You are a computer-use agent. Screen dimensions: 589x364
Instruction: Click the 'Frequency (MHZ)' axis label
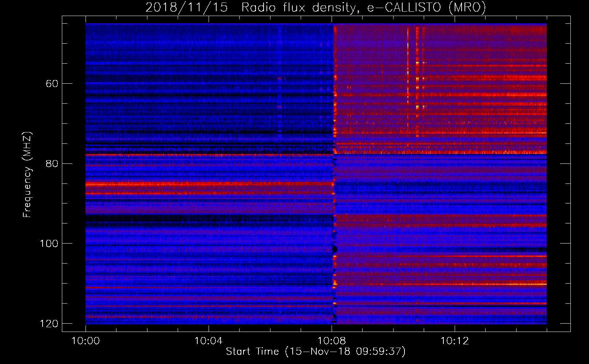[27, 175]
